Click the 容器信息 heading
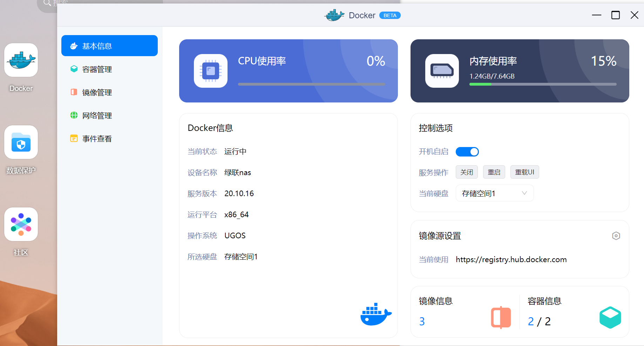Screen dimensions: 644x346 coord(544,301)
